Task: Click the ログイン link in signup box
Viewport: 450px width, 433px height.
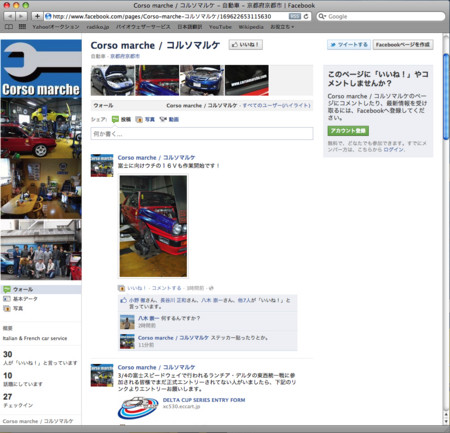Action: [x=393, y=150]
